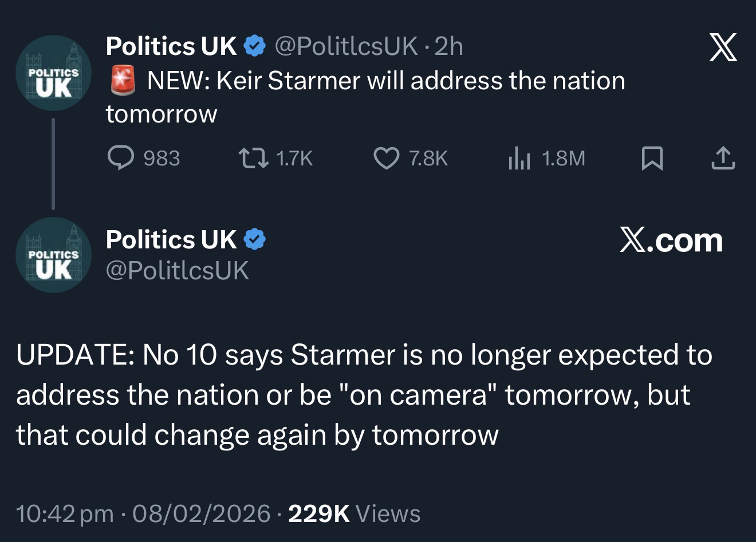This screenshot has width=756, height=542.
Task: Bookmark the first Politics UK tweet
Action: pos(652,159)
